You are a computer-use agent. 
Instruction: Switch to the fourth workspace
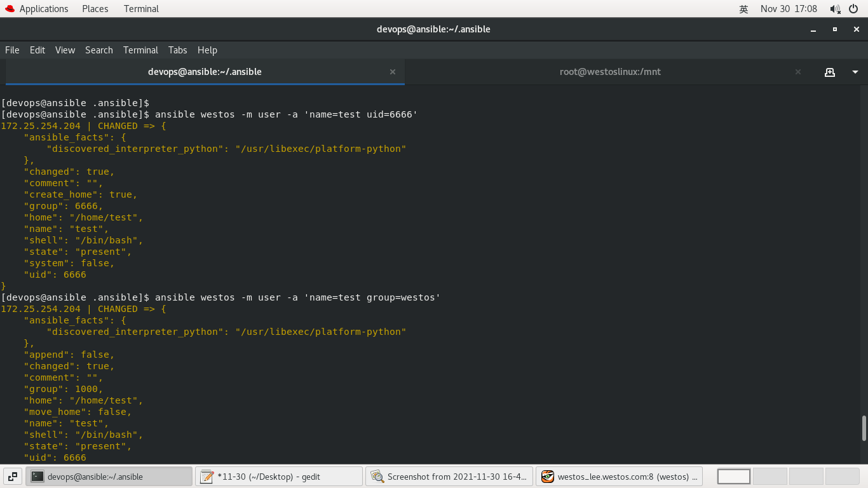[843, 477]
